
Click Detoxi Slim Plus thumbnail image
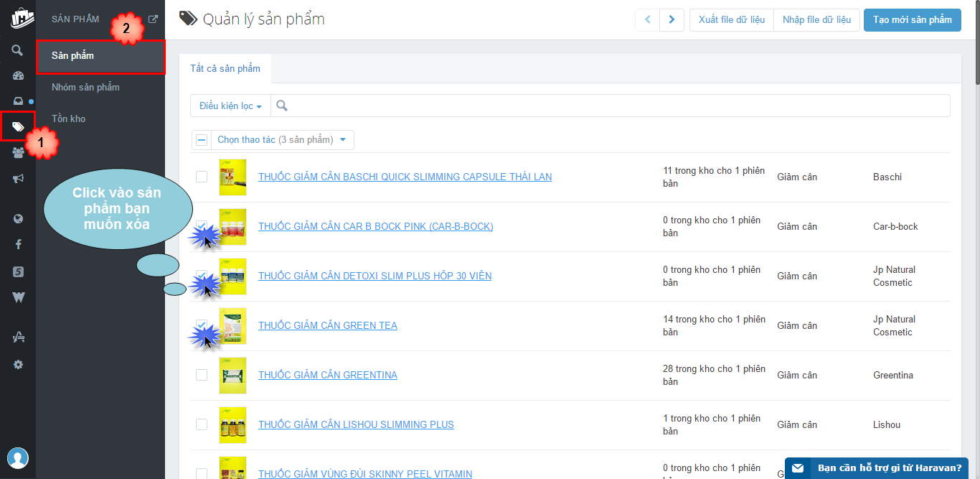click(232, 276)
